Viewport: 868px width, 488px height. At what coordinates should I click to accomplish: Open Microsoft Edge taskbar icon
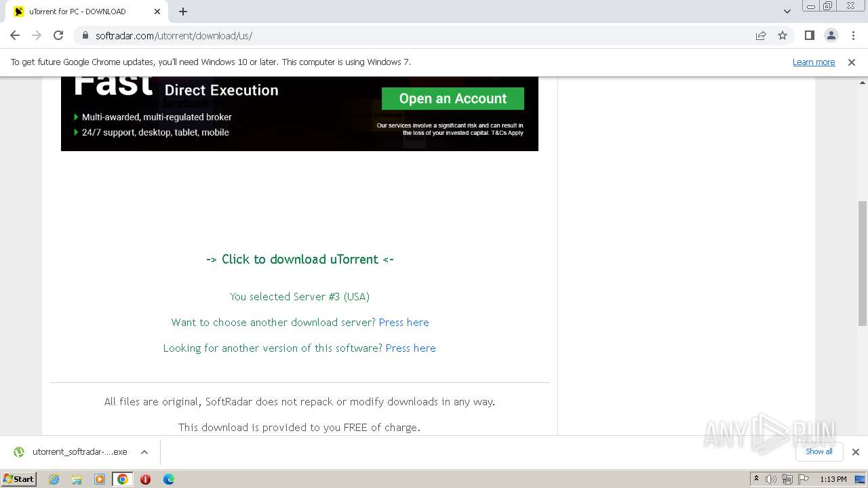(x=168, y=479)
